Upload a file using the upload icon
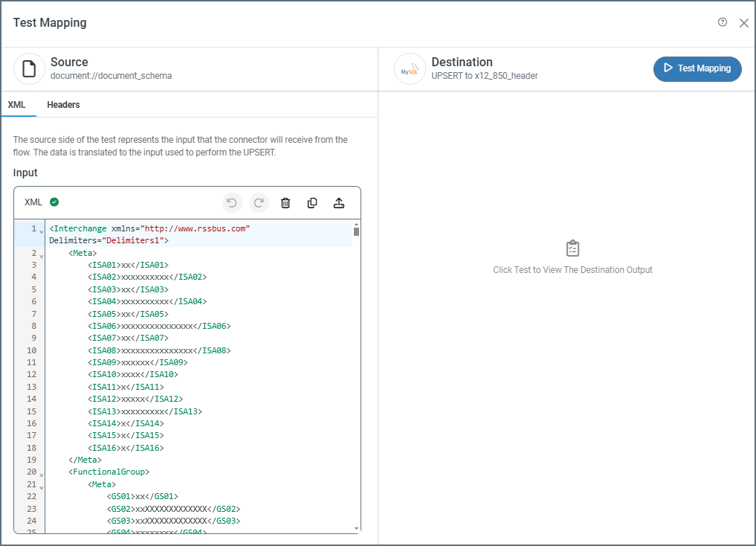The height and width of the screenshot is (546, 756). point(338,202)
